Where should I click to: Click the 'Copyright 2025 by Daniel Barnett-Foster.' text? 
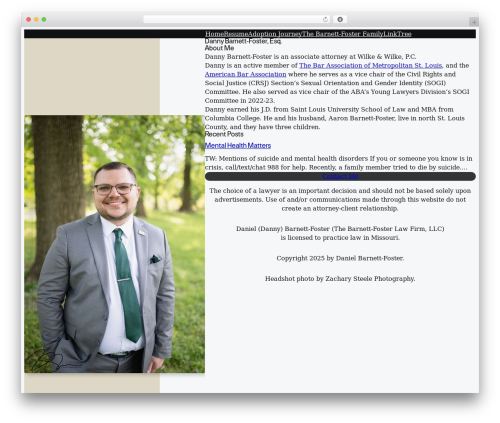coord(340,258)
